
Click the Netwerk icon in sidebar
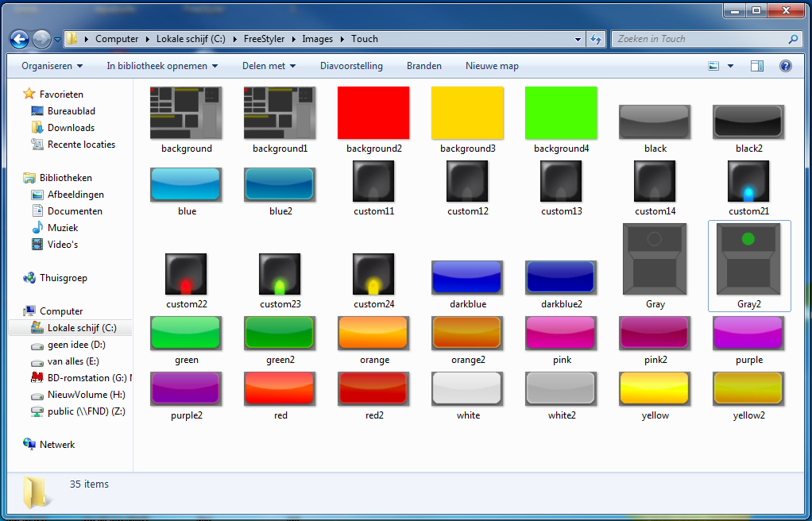pyautogui.click(x=29, y=444)
